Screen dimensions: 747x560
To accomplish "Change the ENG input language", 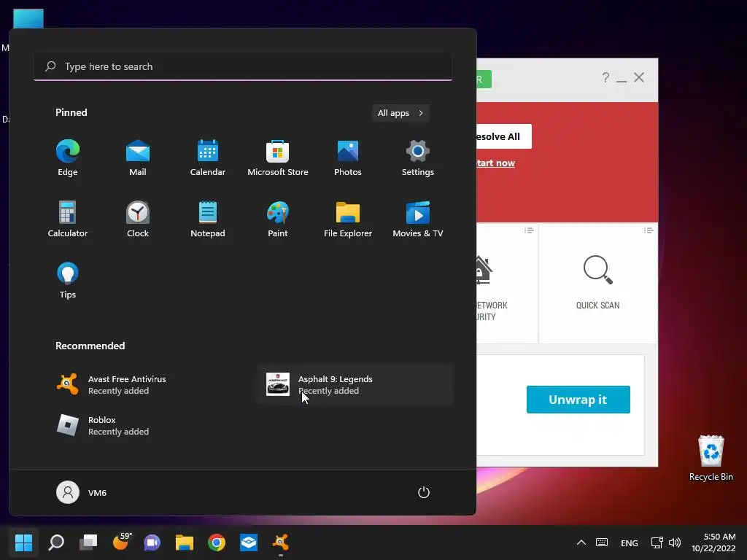I will (630, 542).
